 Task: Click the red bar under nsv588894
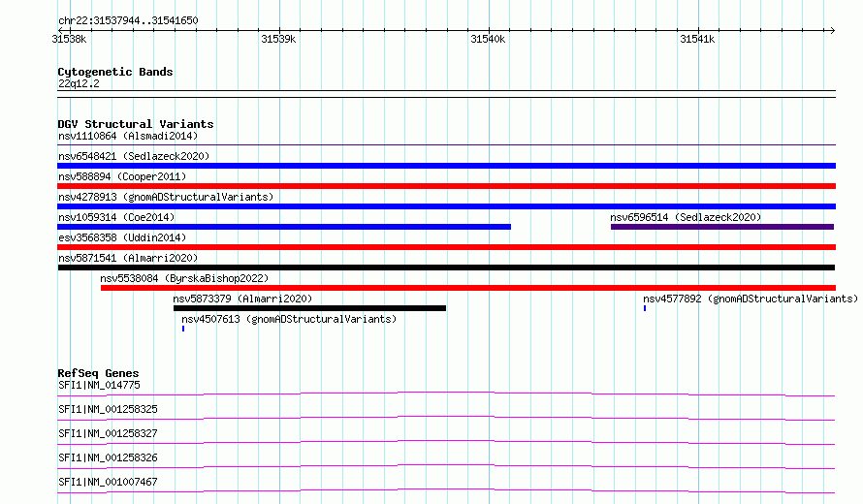tap(446, 186)
